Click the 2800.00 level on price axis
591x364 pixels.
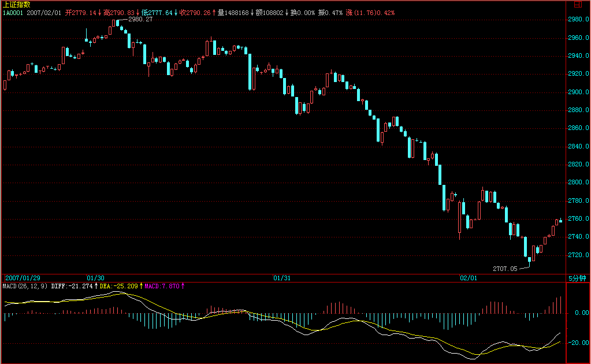point(578,183)
